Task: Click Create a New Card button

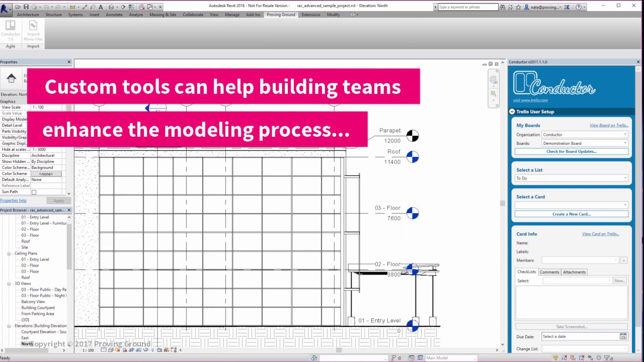Action: (x=571, y=214)
